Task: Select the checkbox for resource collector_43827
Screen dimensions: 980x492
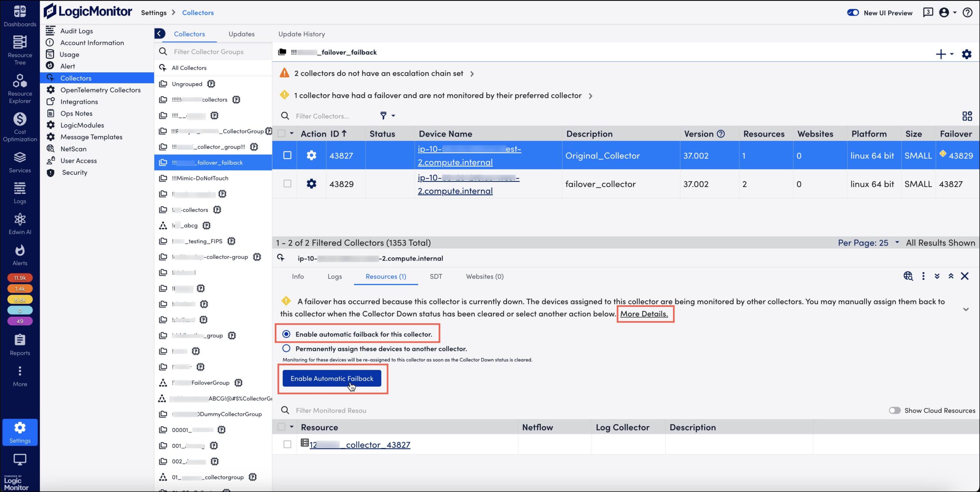Action: [x=287, y=445]
